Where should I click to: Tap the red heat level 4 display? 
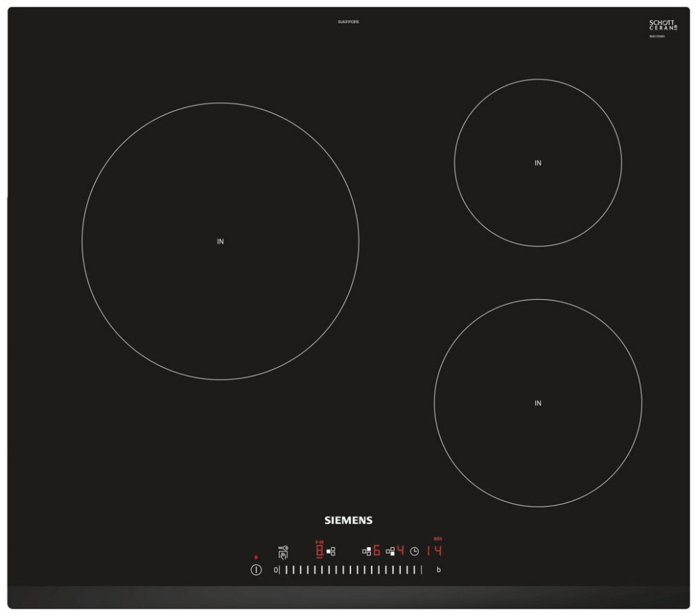click(x=401, y=551)
